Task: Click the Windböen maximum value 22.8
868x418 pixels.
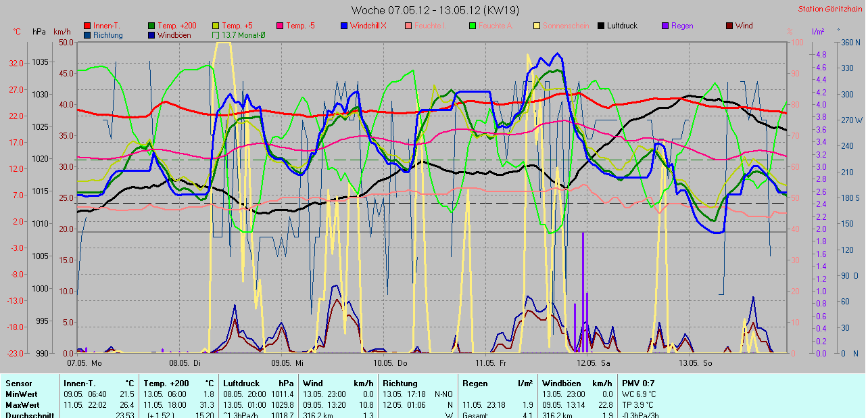Action: pos(605,405)
